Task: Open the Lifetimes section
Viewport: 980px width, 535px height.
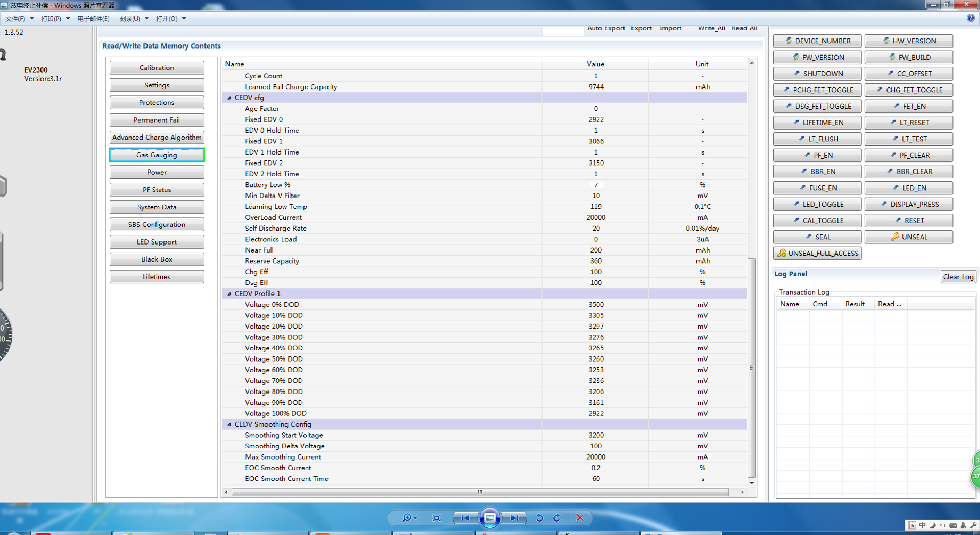Action: pyautogui.click(x=157, y=277)
